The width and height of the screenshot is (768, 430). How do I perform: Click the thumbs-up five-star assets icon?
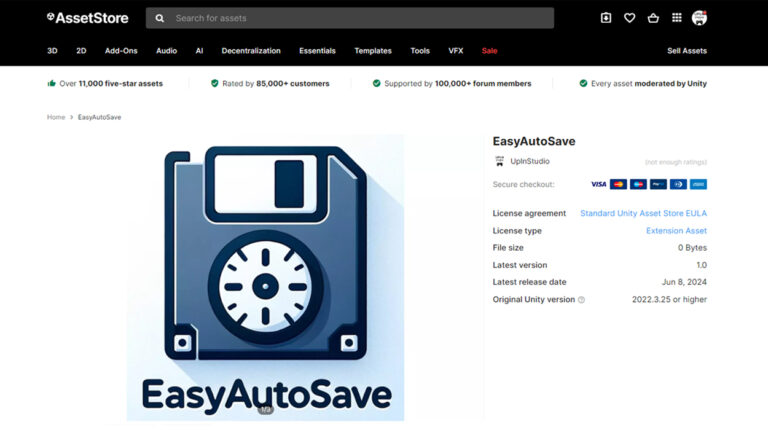[51, 83]
